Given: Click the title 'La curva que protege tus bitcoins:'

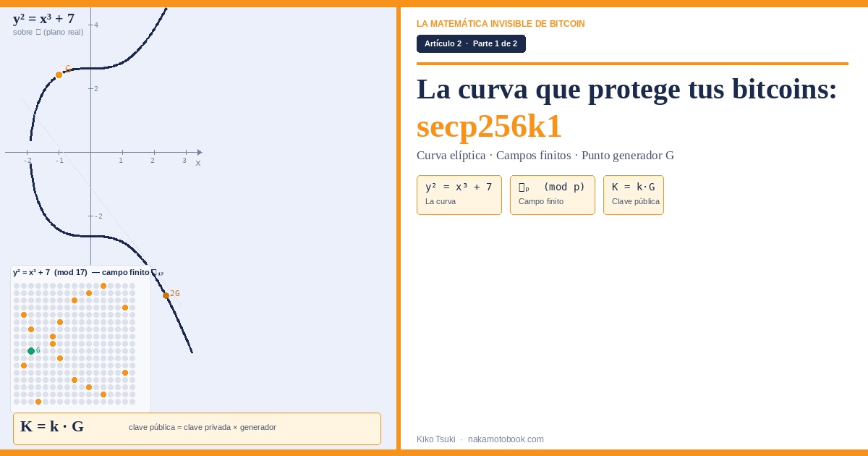Looking at the screenshot, I should pos(626,89).
